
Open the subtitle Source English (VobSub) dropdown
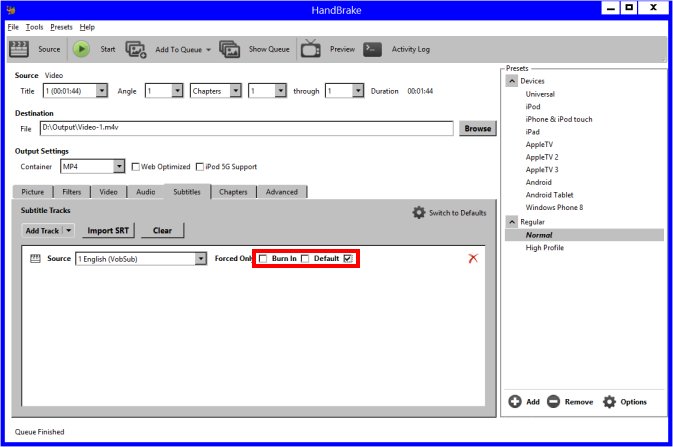(200, 259)
